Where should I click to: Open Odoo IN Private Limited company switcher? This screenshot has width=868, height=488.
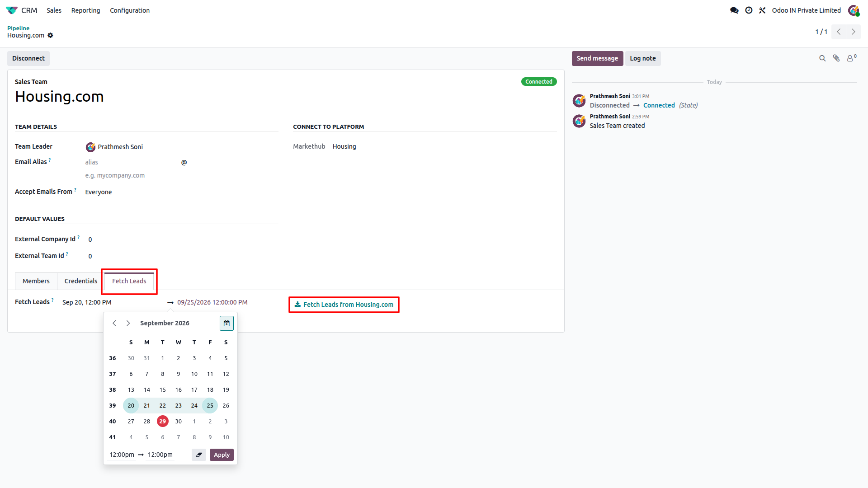(x=807, y=10)
